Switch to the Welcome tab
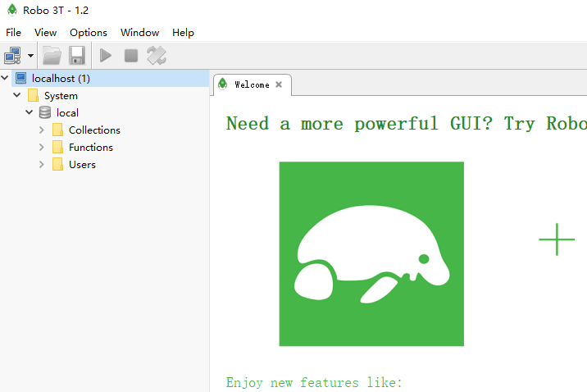This screenshot has width=587, height=392. (x=252, y=84)
